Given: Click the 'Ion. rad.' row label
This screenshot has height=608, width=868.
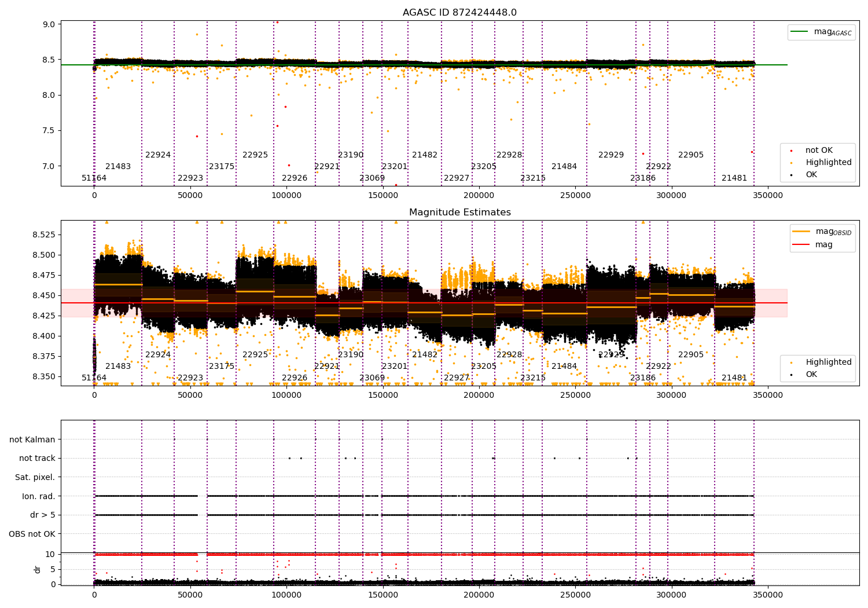Looking at the screenshot, I should coord(38,496).
